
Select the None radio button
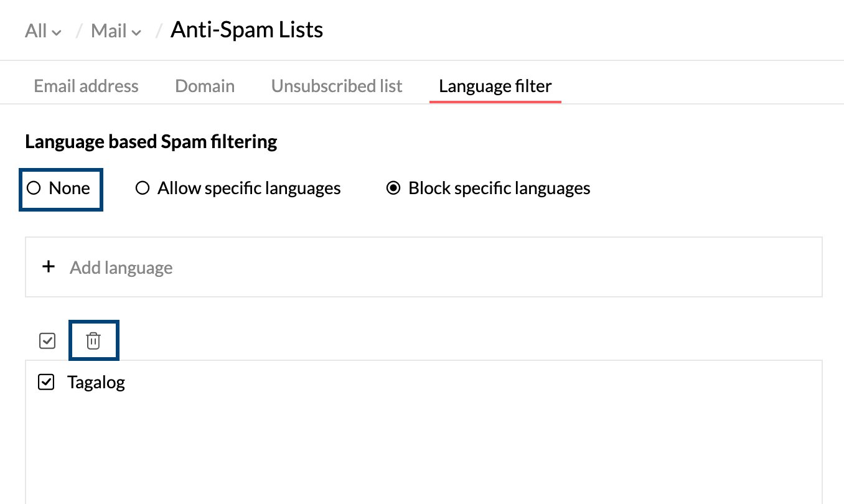(34, 188)
